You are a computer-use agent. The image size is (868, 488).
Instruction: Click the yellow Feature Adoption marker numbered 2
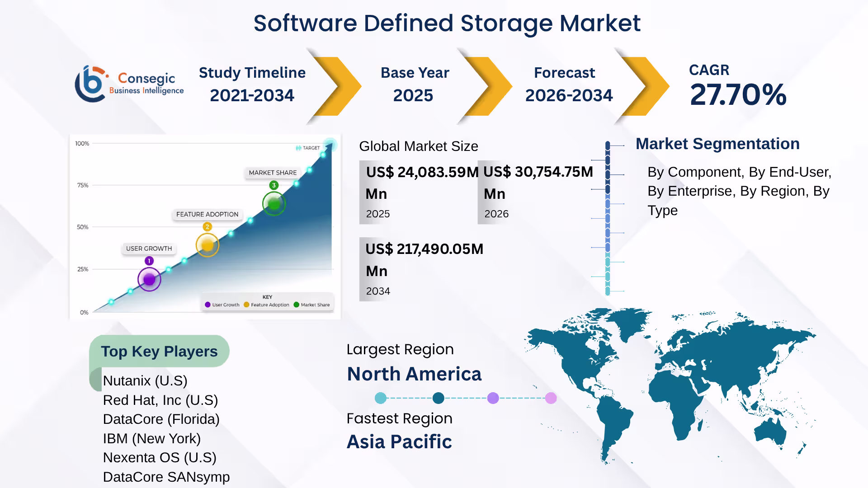[x=208, y=245]
